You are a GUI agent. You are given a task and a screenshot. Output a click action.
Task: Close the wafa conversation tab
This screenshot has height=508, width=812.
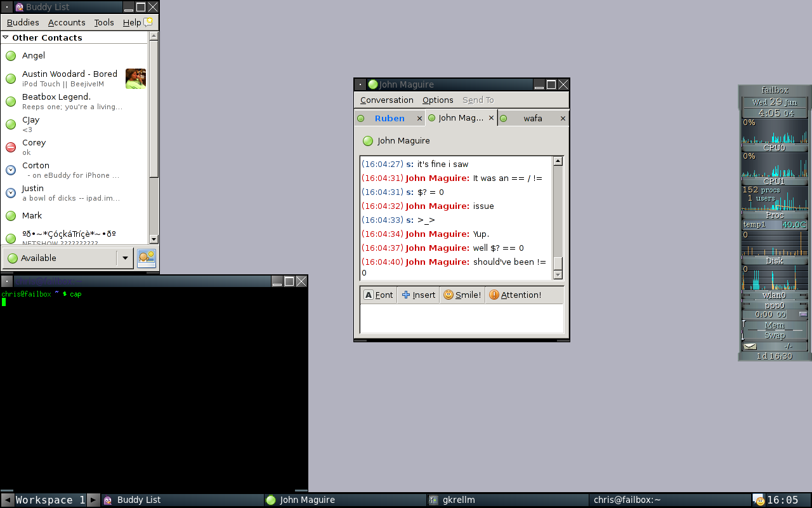tap(562, 119)
